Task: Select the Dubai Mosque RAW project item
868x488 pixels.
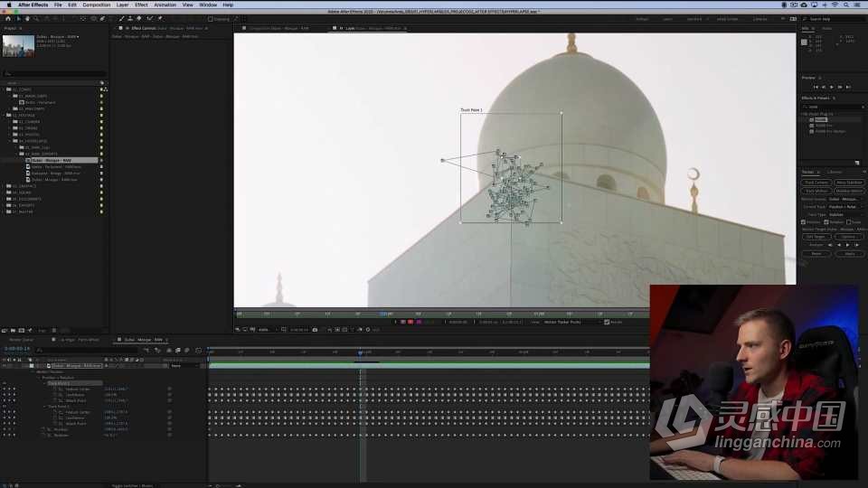Action: [52, 161]
